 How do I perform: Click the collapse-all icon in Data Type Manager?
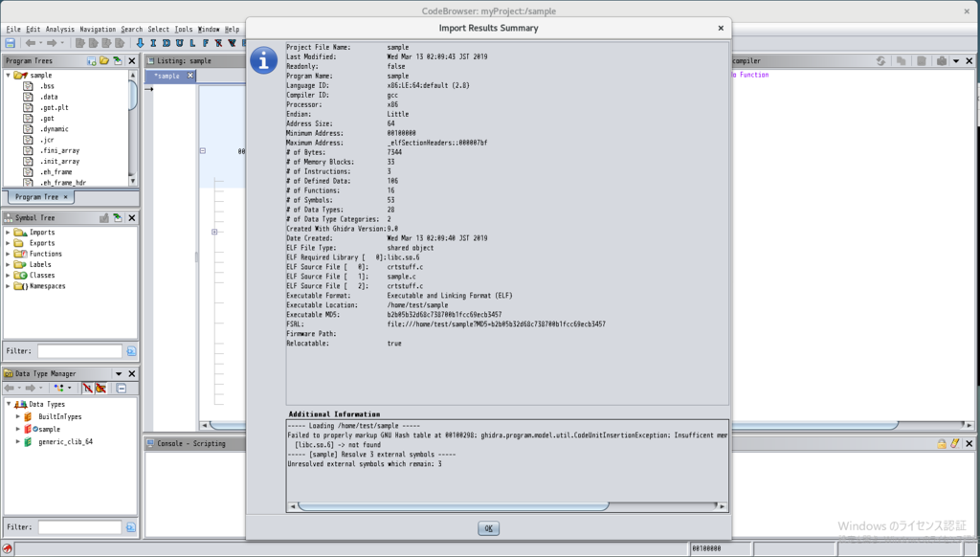click(x=122, y=389)
